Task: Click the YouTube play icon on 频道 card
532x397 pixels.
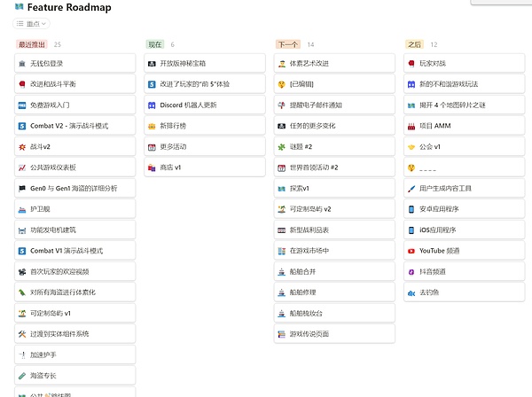Action: 411,251
